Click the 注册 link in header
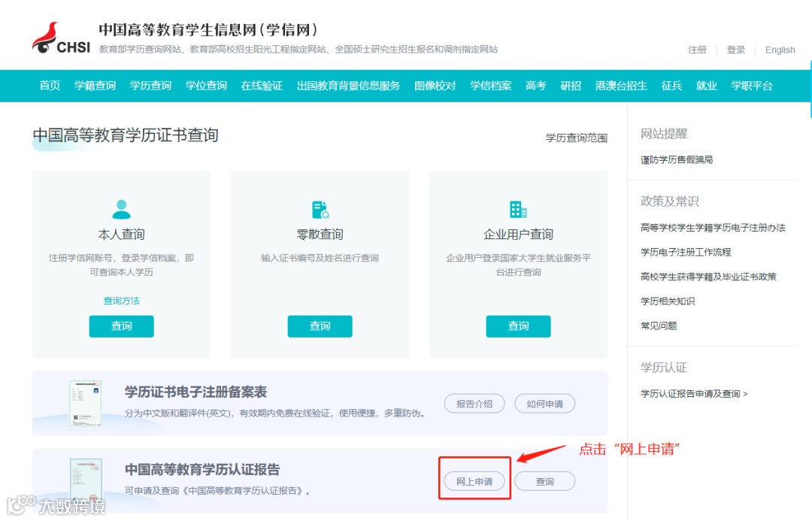 [x=697, y=50]
